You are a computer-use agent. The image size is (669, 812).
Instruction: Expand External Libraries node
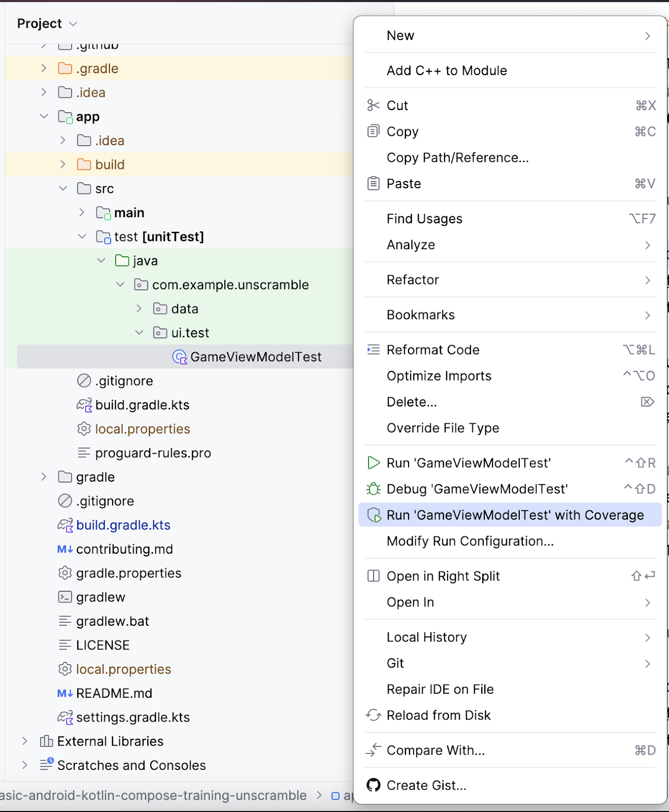point(24,741)
